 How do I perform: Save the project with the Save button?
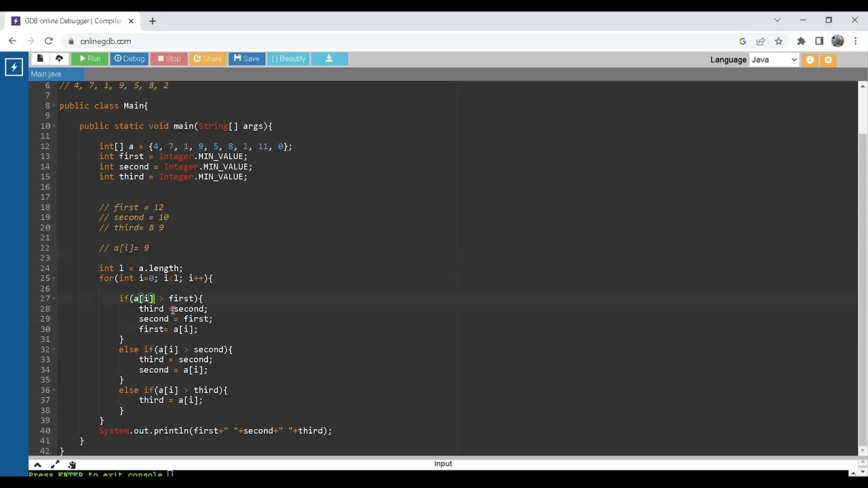point(246,59)
